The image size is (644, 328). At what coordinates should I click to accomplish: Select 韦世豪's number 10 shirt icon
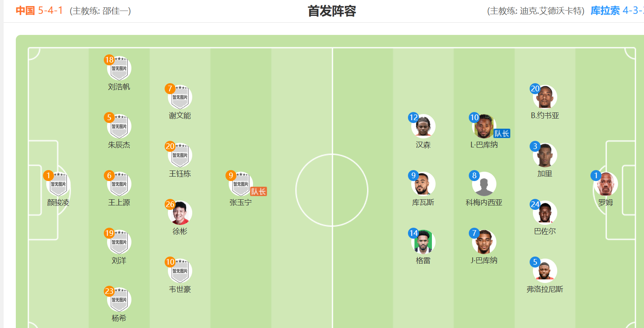pyautogui.click(x=180, y=272)
